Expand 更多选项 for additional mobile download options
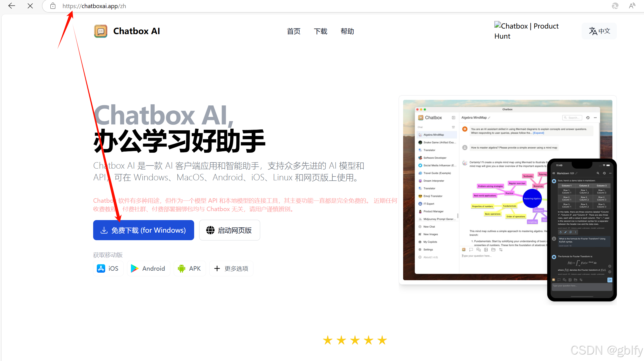Screen dimensions: 644x361 [231, 268]
